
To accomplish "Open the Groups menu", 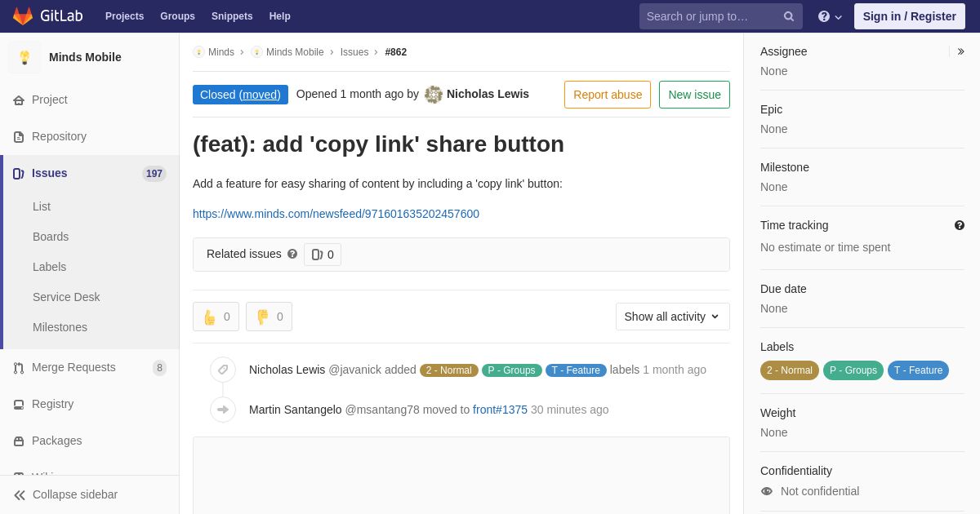I will point(177,16).
